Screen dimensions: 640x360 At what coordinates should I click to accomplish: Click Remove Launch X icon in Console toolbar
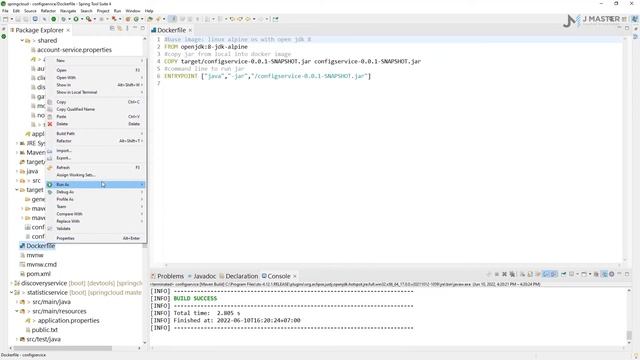[504, 274]
